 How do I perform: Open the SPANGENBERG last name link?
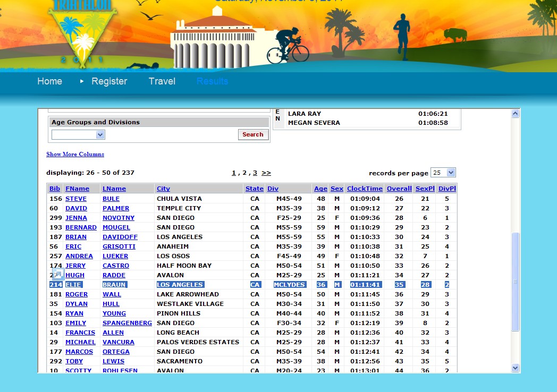127,323
